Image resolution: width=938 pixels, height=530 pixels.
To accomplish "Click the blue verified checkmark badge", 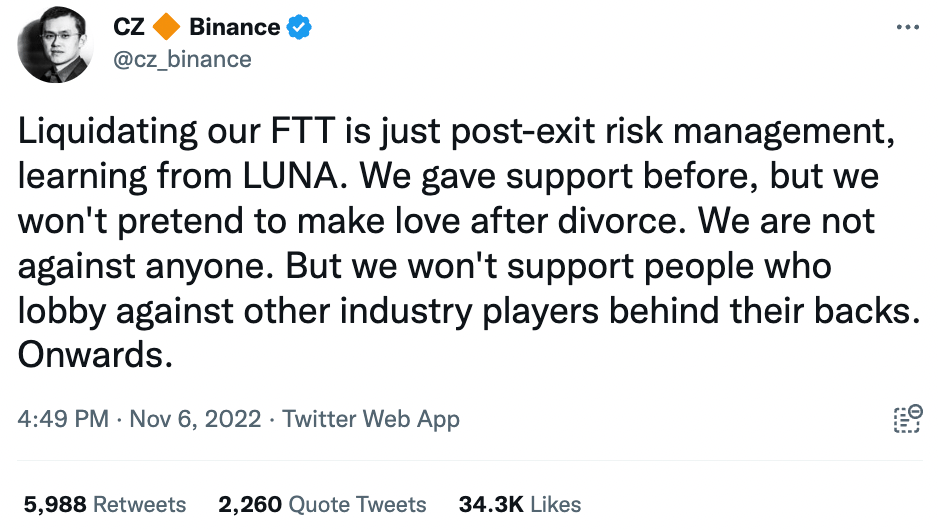I will (x=300, y=28).
